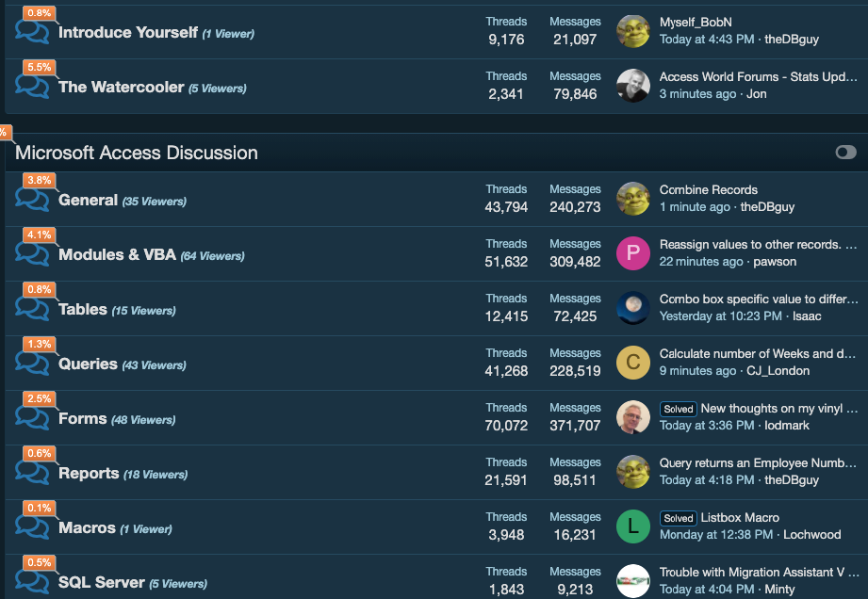
Task: Click the Queries forum chat bubble icon
Action: coord(33,364)
